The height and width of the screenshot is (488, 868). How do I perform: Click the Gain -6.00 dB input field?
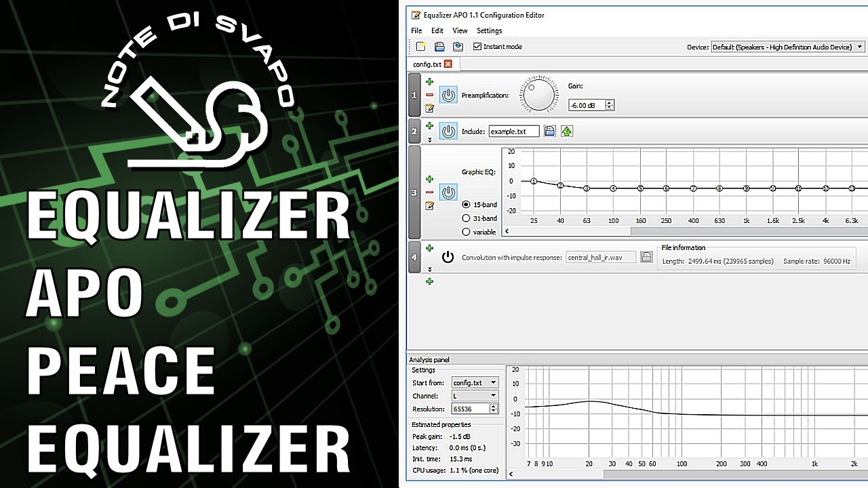pos(587,105)
